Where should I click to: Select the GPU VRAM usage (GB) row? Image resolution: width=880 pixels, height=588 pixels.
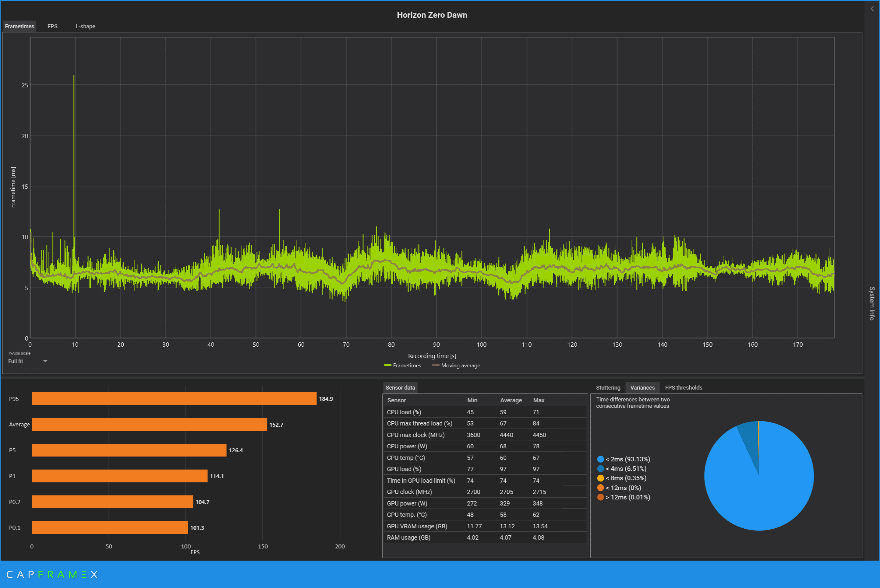click(485, 526)
